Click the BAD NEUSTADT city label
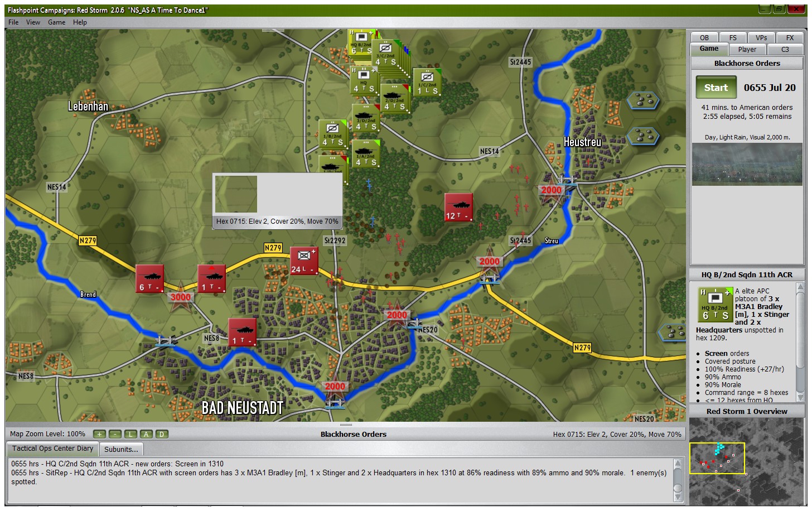This screenshot has width=812, height=511. [x=243, y=408]
